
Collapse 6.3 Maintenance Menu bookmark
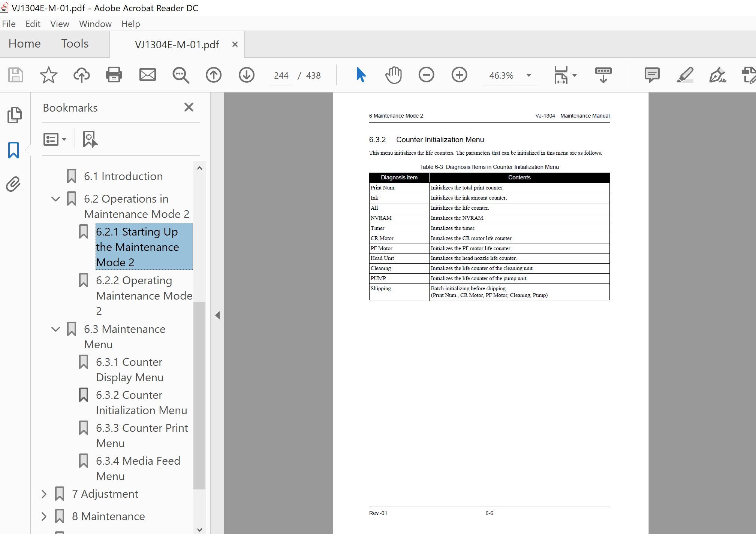tap(55, 329)
